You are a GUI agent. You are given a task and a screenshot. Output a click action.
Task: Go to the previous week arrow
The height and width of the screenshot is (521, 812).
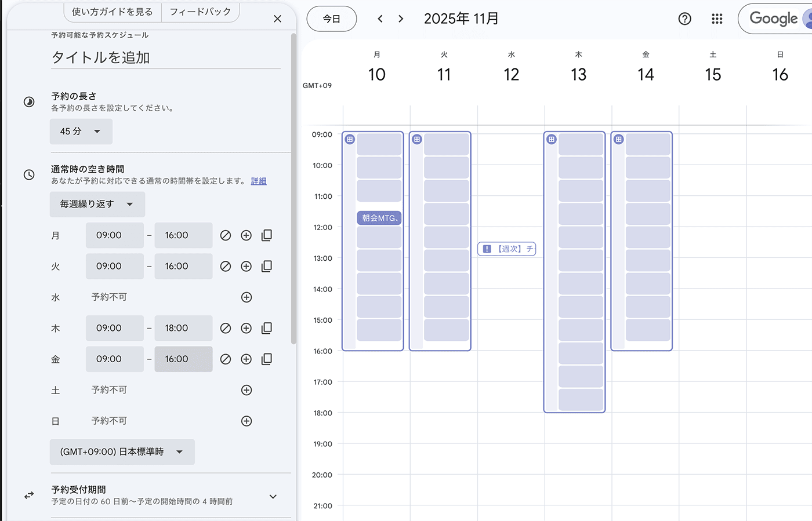click(x=380, y=19)
